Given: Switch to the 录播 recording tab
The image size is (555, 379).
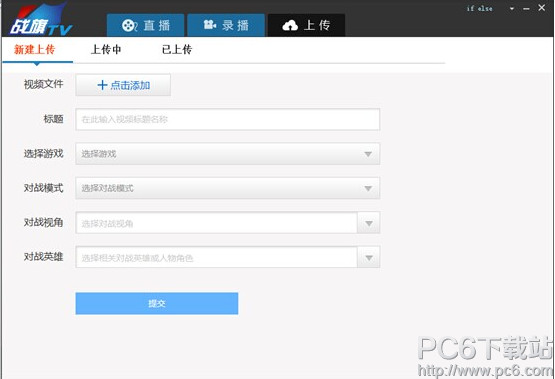Looking at the screenshot, I should point(226,25).
